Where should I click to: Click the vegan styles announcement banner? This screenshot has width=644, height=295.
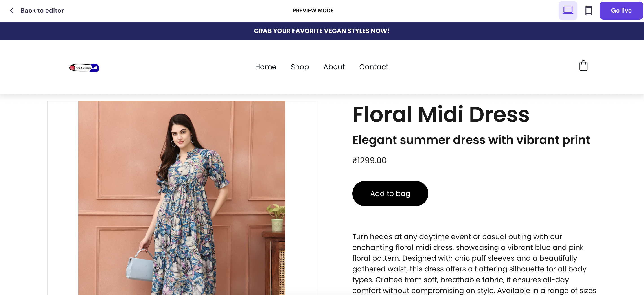322,31
